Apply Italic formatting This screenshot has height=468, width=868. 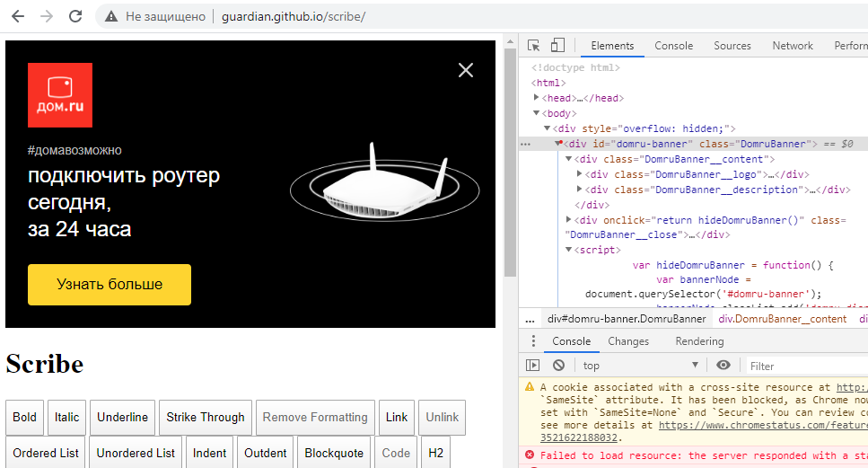tap(67, 418)
